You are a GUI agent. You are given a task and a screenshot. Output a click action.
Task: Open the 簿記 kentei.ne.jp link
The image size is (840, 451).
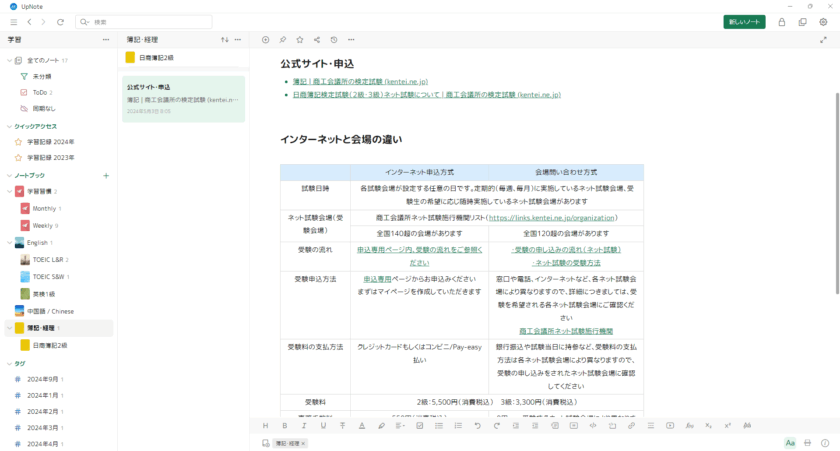(360, 81)
